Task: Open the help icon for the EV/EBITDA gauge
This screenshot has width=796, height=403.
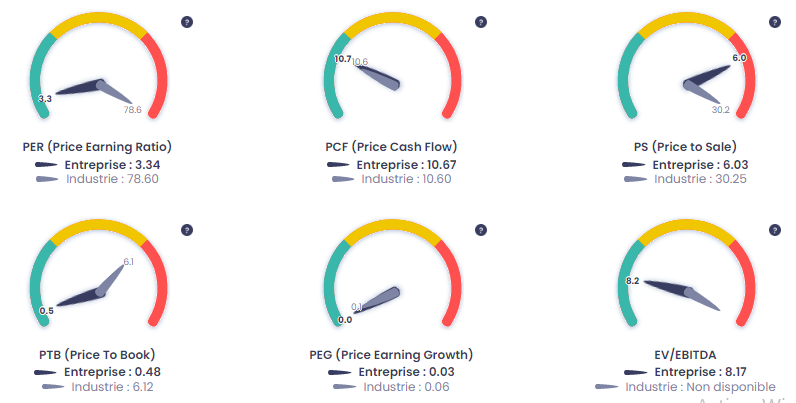Action: 775,230
